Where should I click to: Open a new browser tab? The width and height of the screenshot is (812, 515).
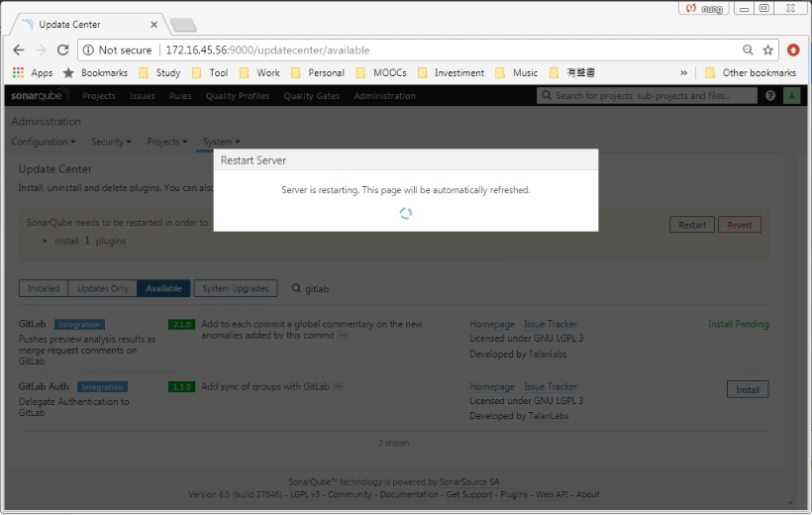[183, 25]
